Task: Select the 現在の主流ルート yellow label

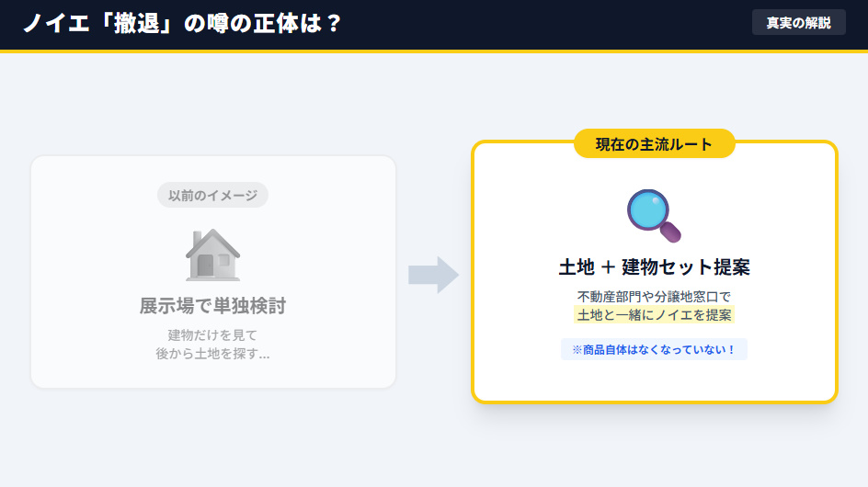Action: [654, 144]
